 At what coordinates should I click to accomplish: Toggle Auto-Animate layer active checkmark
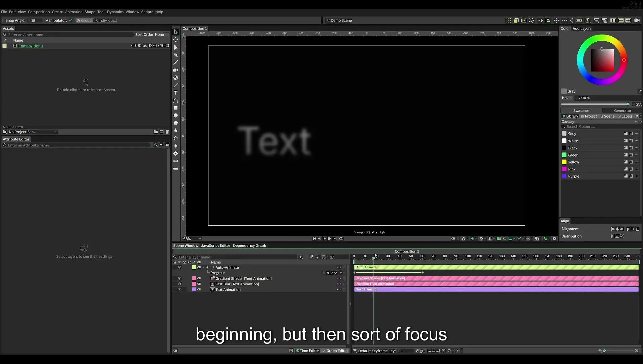pos(180,267)
